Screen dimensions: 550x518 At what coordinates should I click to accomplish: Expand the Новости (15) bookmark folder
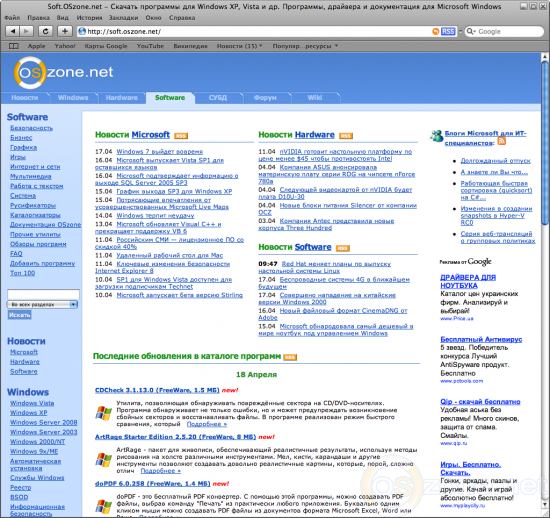tap(240, 46)
